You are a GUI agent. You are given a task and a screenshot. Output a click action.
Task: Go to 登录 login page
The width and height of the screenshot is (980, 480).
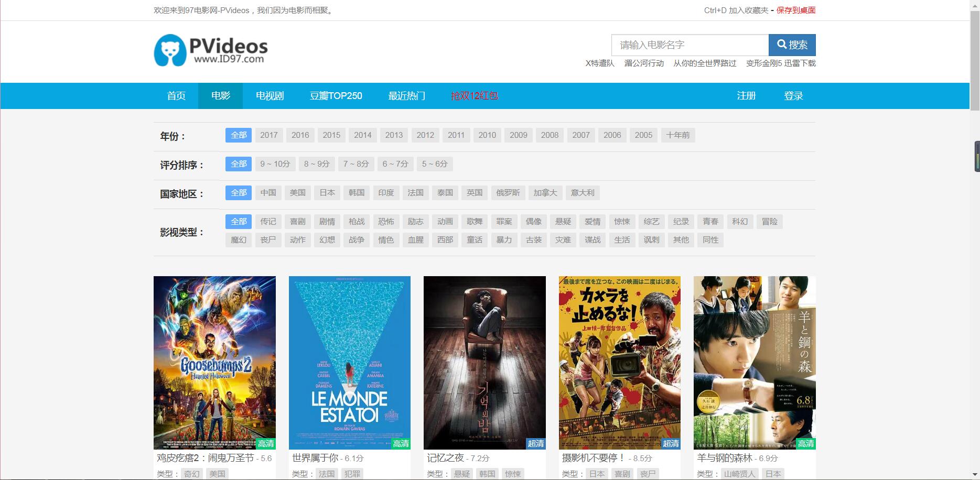pyautogui.click(x=793, y=96)
